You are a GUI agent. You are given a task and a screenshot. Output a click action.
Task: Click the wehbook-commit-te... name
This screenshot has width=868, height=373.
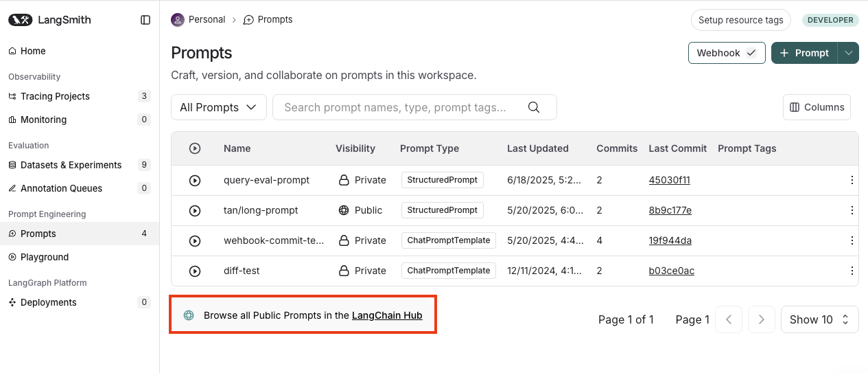point(274,240)
